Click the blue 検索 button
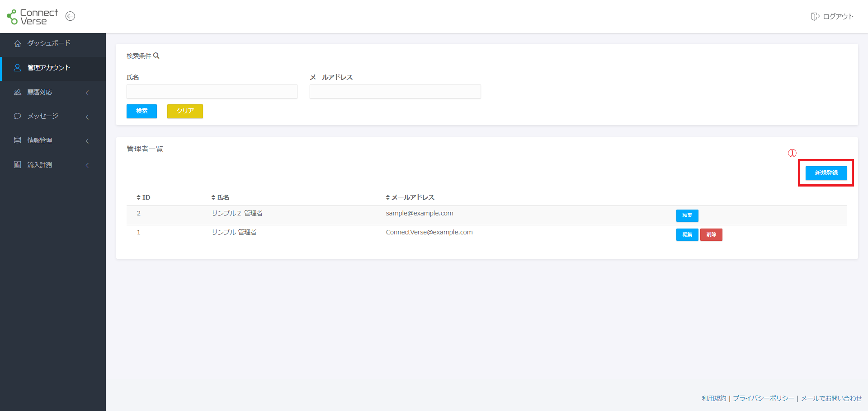The width and height of the screenshot is (868, 411). click(142, 111)
